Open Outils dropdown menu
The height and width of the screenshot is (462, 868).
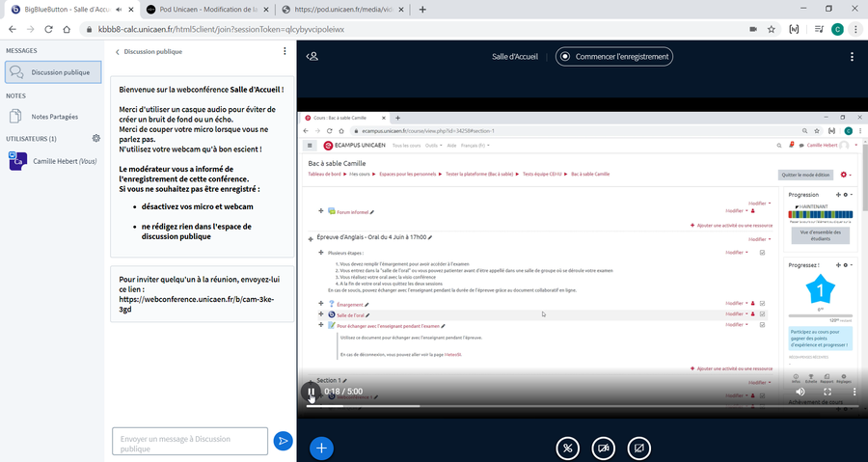[433, 146]
